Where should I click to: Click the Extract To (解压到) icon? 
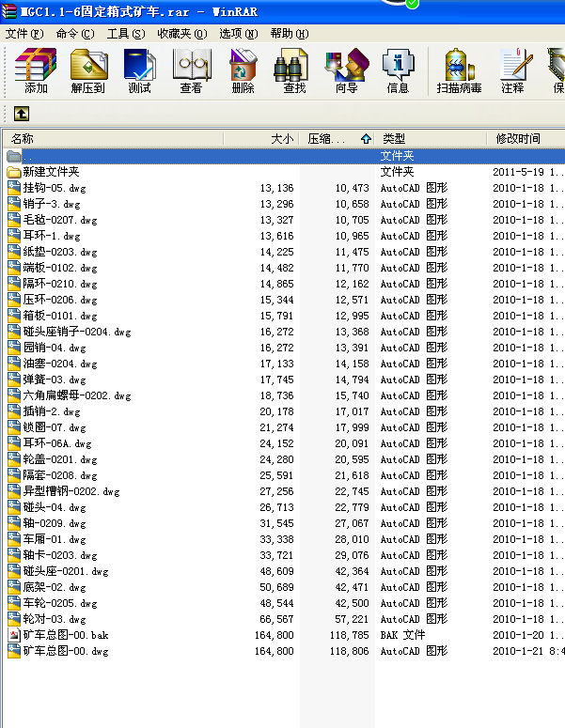pyautogui.click(x=88, y=70)
